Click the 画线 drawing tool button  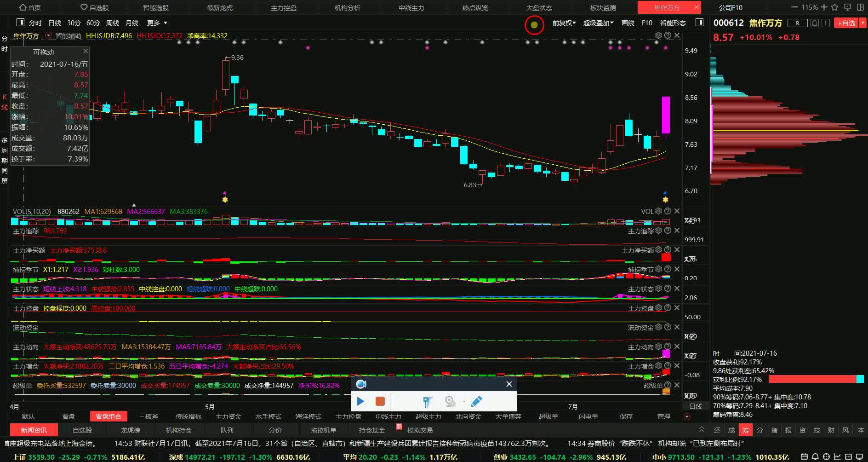click(x=628, y=23)
